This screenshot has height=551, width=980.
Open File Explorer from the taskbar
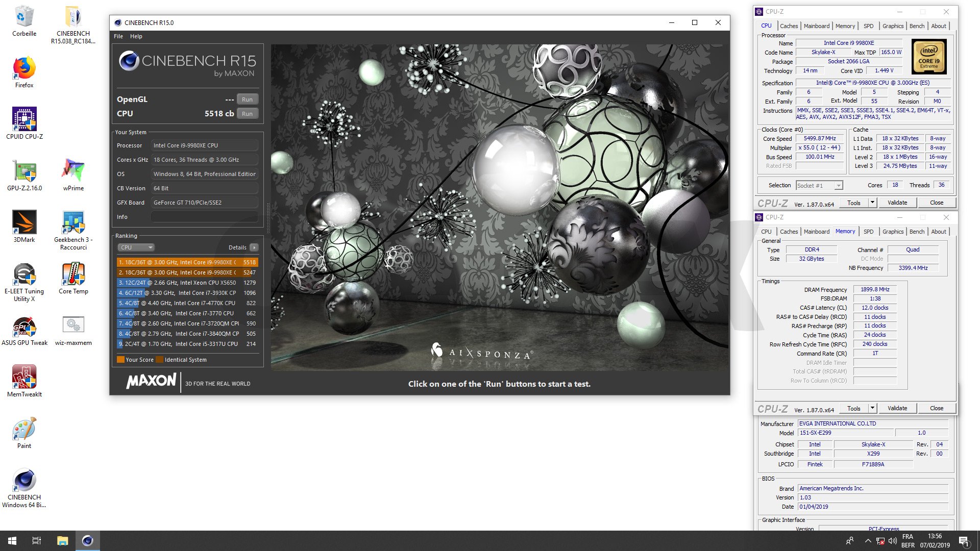(62, 541)
